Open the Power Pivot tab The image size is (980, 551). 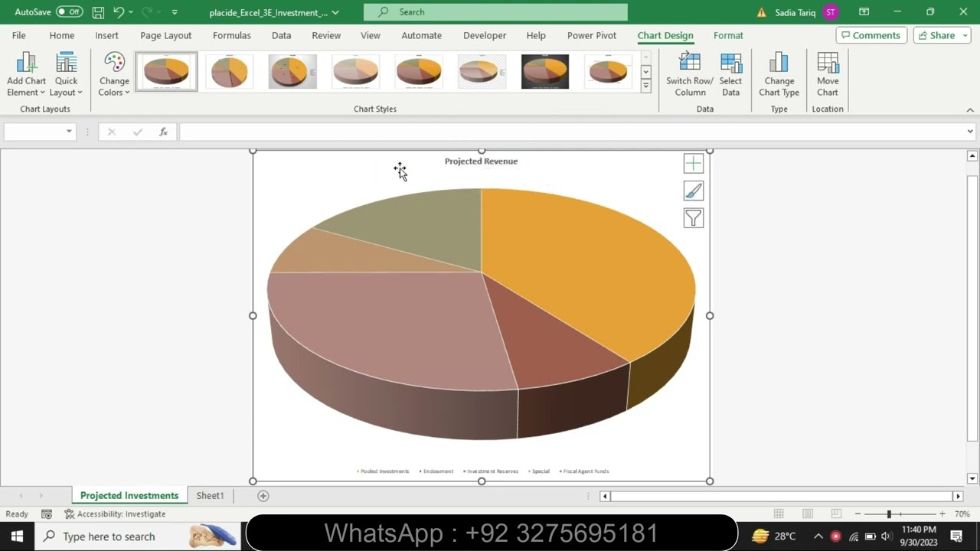[x=591, y=35]
